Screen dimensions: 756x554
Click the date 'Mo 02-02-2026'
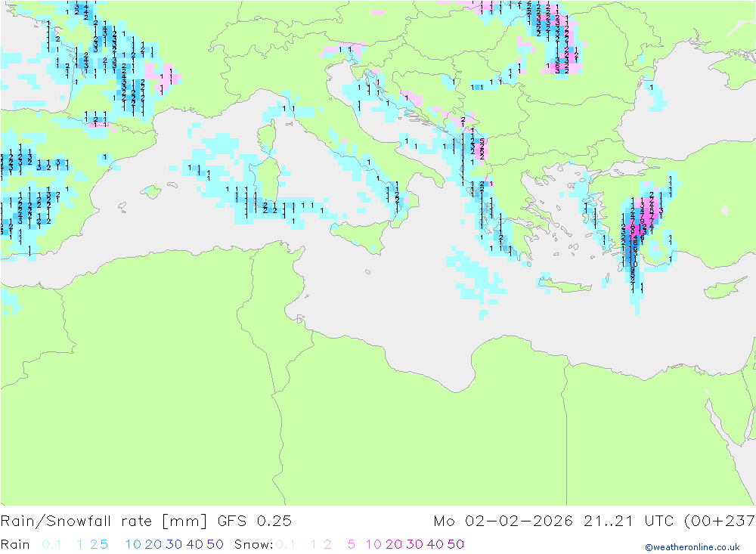[503, 522]
